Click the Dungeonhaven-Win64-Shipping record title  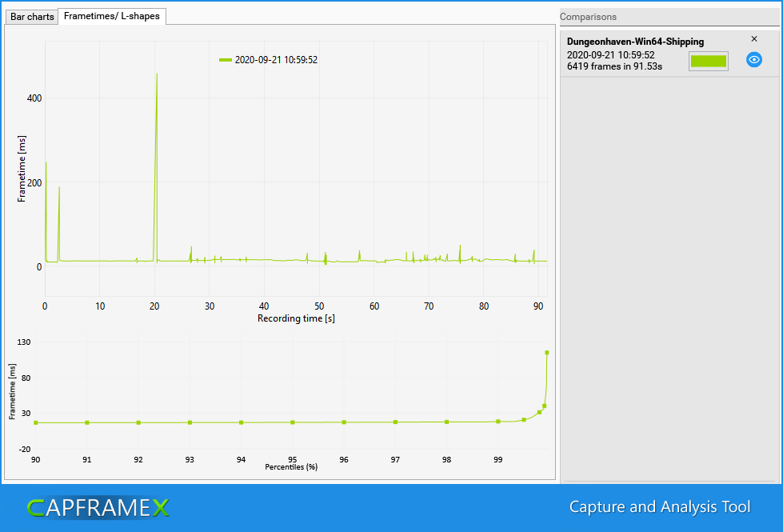(635, 42)
